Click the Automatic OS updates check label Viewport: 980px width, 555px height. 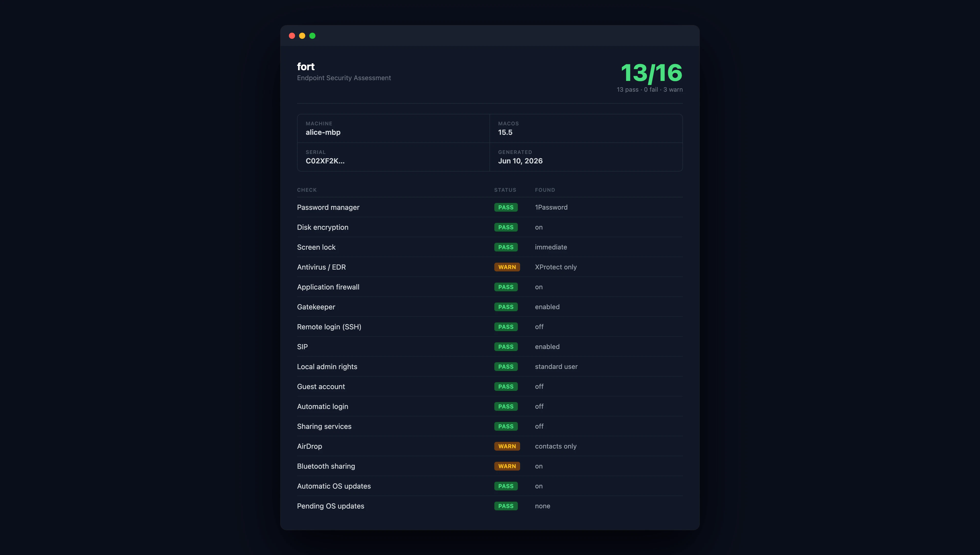(x=334, y=486)
